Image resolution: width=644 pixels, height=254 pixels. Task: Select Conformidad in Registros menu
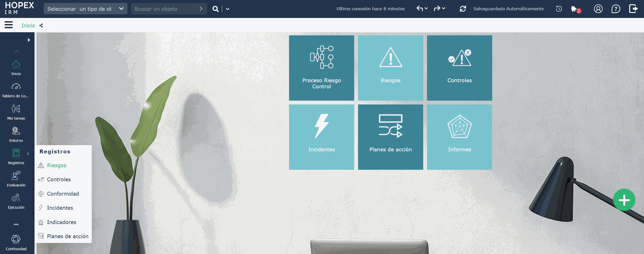(63, 194)
